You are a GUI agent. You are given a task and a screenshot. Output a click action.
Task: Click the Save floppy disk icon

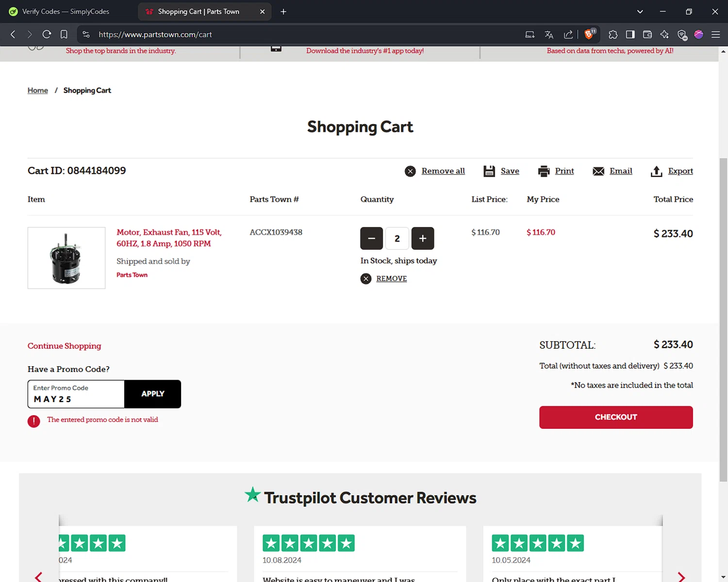489,171
